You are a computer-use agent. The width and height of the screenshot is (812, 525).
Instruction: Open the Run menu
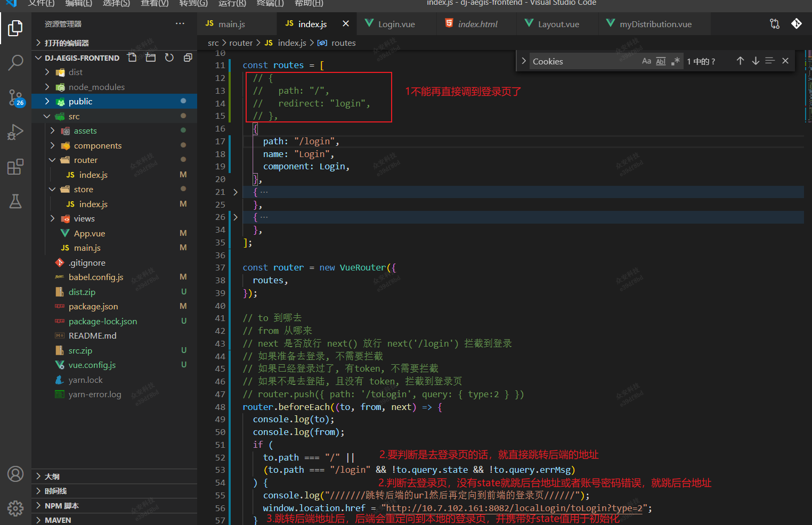click(232, 3)
